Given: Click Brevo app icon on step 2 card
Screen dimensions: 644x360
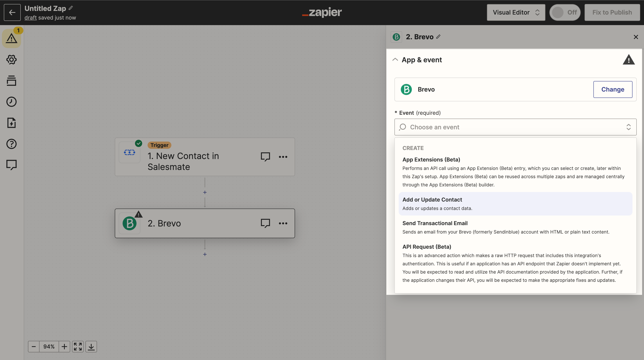Looking at the screenshot, I should point(130,223).
